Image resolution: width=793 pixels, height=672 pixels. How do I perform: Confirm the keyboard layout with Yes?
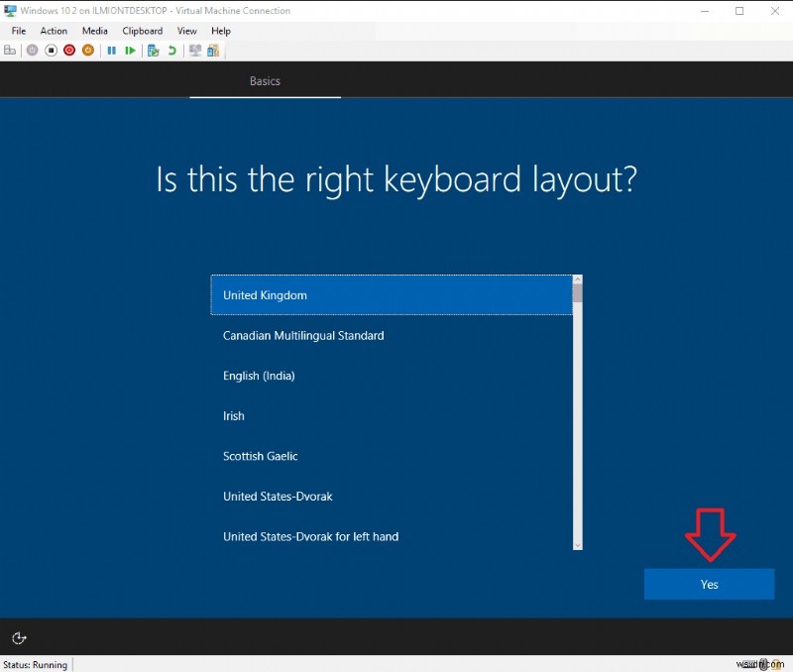pyautogui.click(x=709, y=584)
